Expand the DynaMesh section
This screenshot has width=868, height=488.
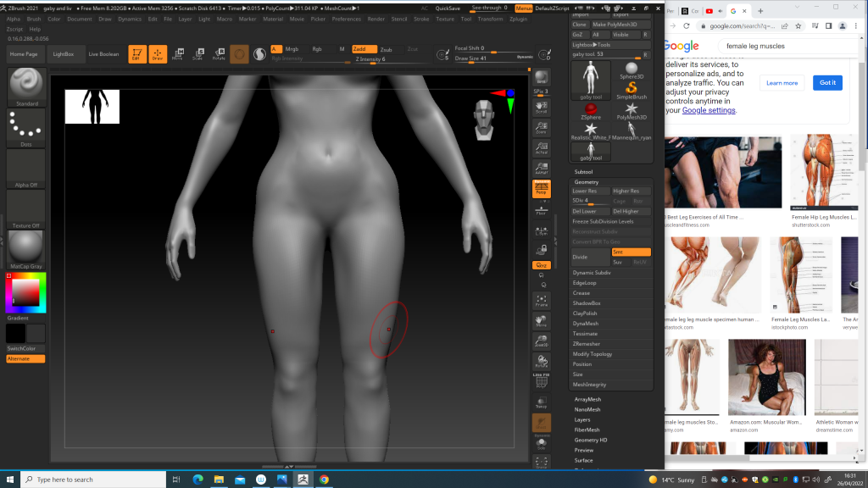click(586, 324)
